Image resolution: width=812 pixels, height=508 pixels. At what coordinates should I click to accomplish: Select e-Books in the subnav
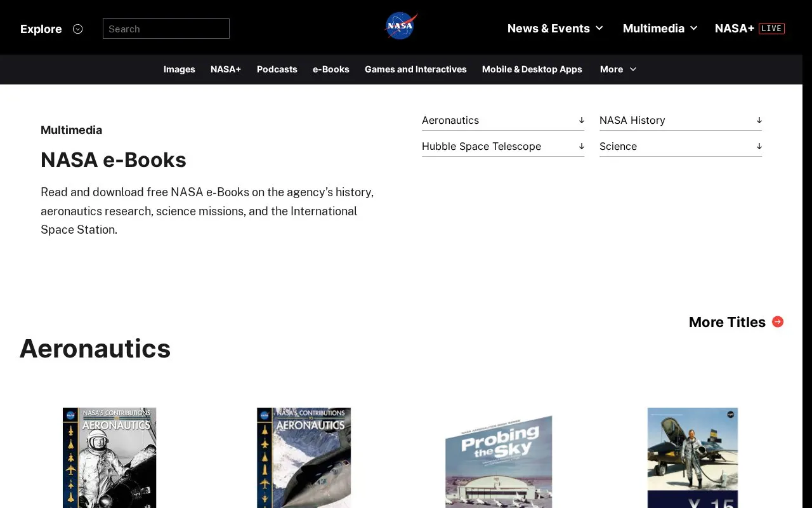pyautogui.click(x=331, y=69)
